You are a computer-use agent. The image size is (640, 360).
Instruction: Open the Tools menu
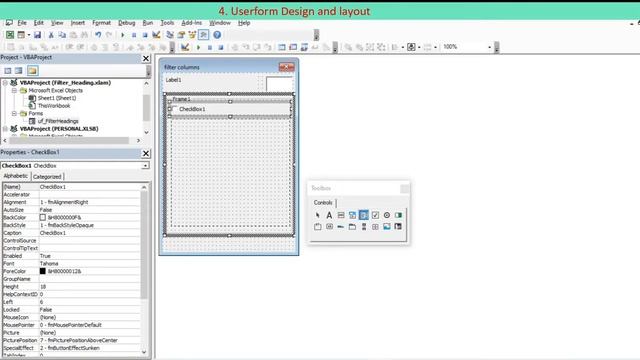167,23
